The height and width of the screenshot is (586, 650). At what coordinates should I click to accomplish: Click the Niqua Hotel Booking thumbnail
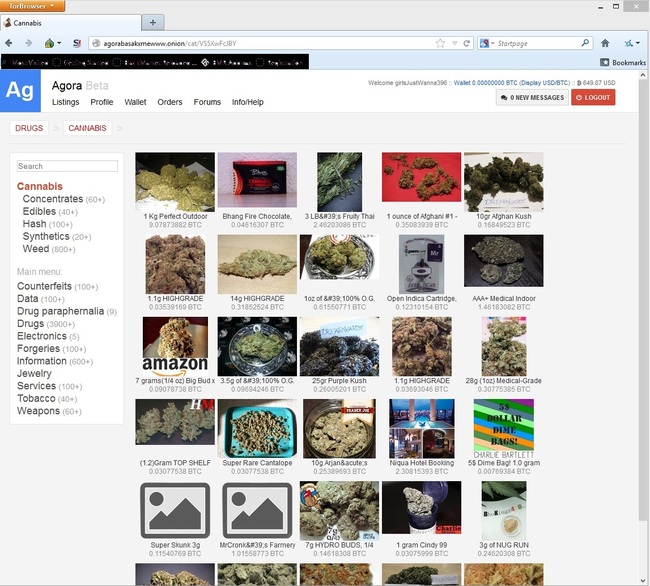pyautogui.click(x=421, y=428)
